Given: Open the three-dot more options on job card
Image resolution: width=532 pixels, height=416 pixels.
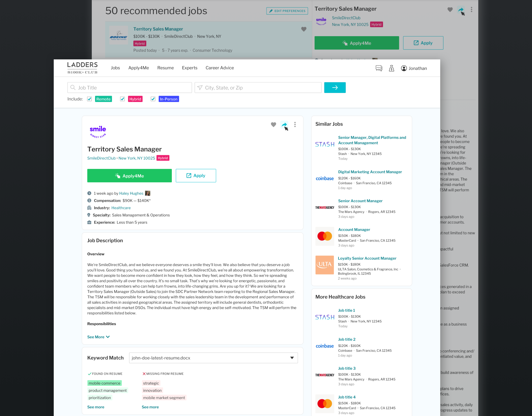Looking at the screenshot, I should pyautogui.click(x=295, y=124).
